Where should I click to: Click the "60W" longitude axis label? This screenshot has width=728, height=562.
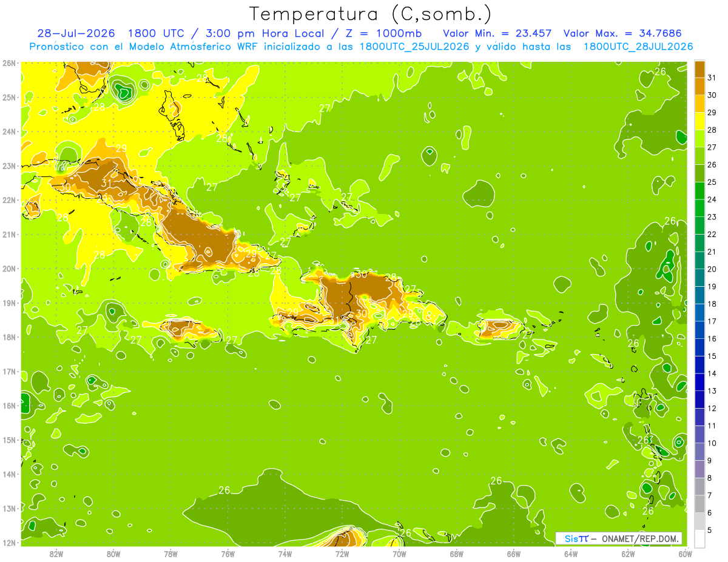pyautogui.click(x=685, y=554)
